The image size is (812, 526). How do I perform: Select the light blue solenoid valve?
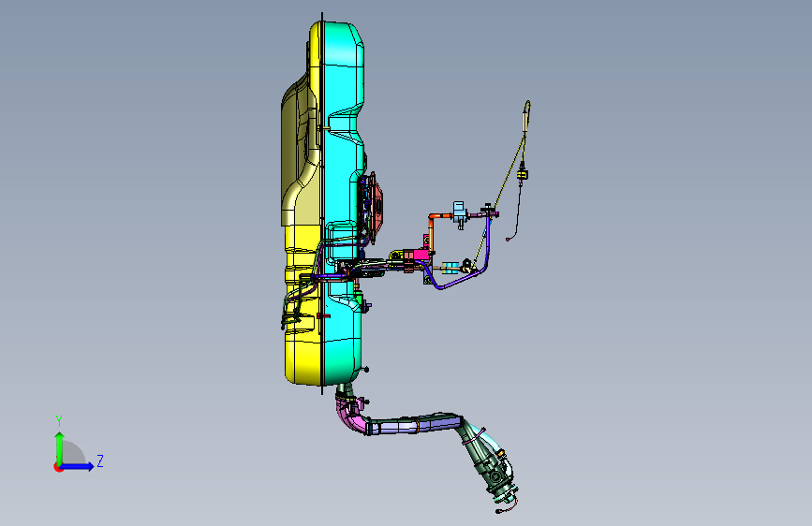[459, 213]
